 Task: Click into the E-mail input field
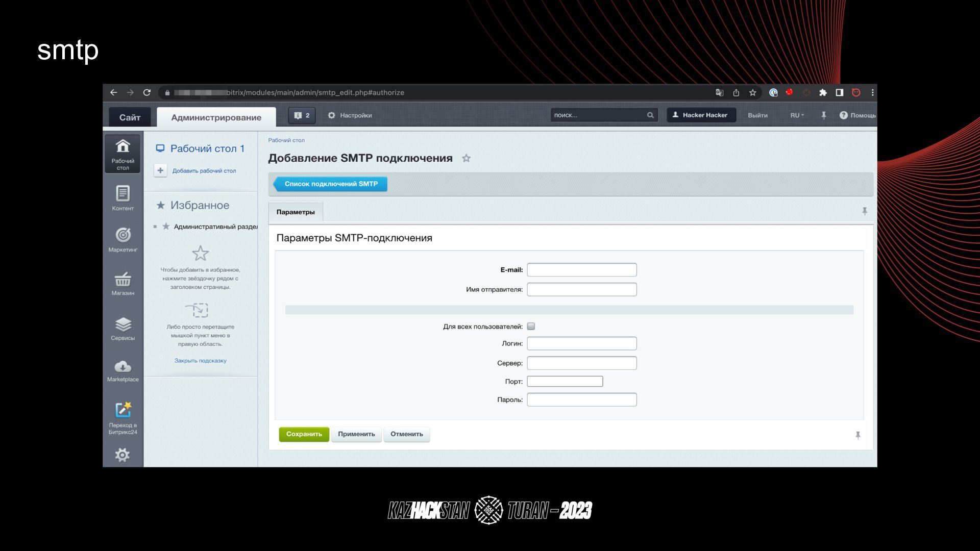(581, 270)
